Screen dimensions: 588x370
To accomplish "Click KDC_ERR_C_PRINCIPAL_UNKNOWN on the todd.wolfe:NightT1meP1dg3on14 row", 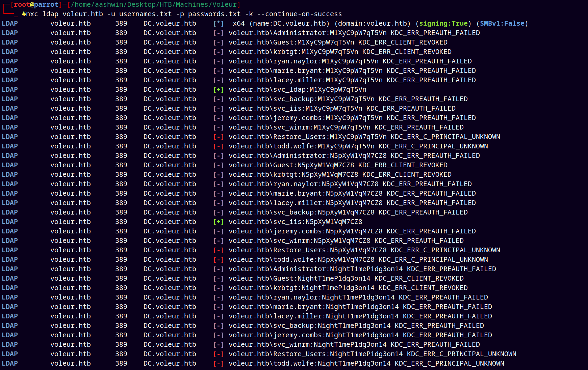I will click(x=450, y=363).
